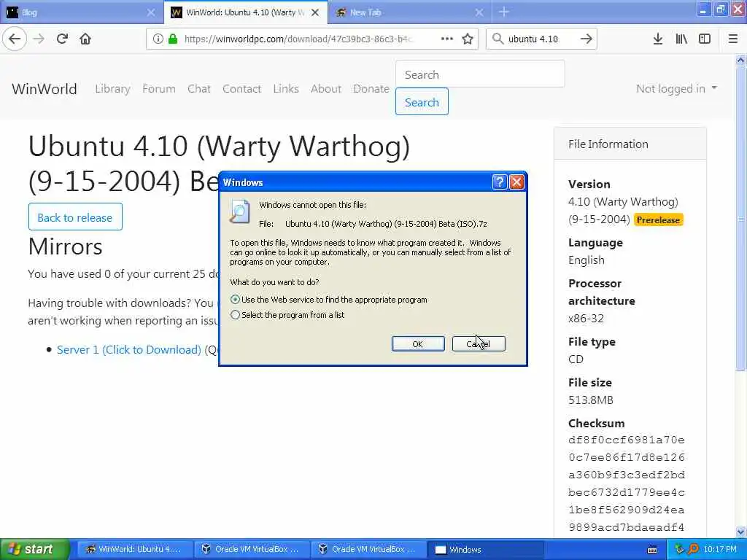Click the vertical scrollbar thumb
Screen dimensions: 747x560
tap(740, 218)
